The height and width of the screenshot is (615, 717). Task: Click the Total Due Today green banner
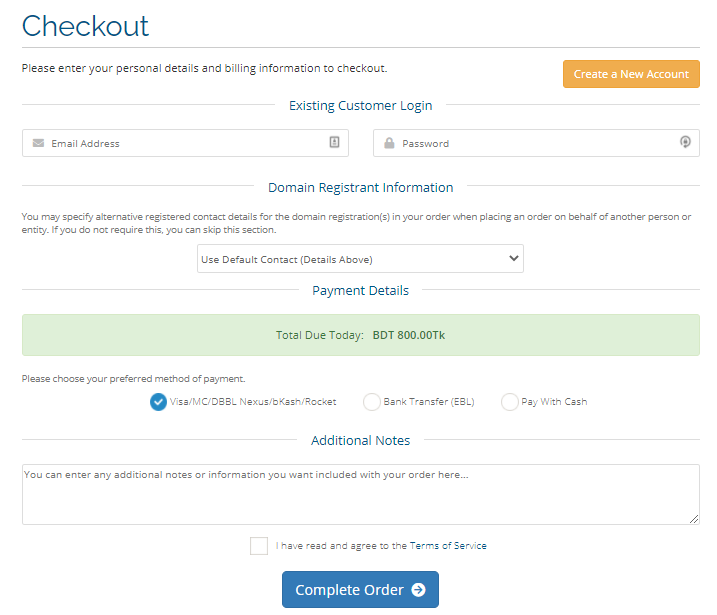pos(361,335)
